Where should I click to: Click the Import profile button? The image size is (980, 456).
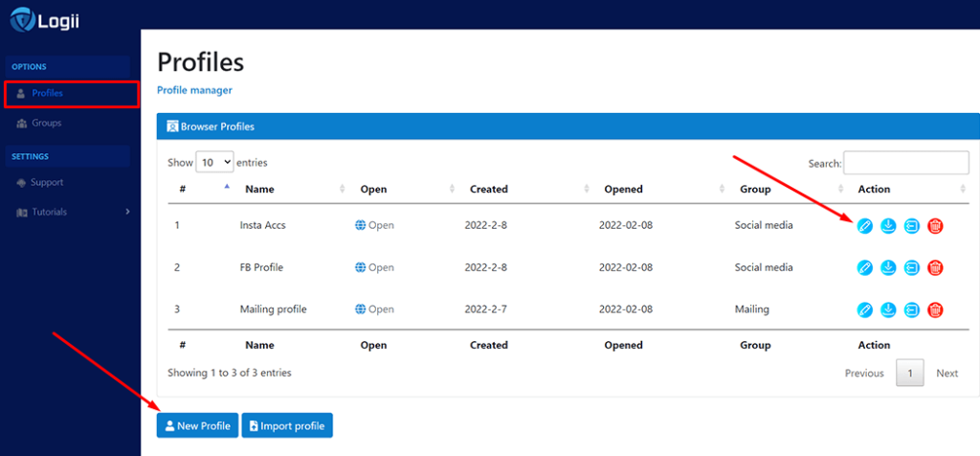287,425
